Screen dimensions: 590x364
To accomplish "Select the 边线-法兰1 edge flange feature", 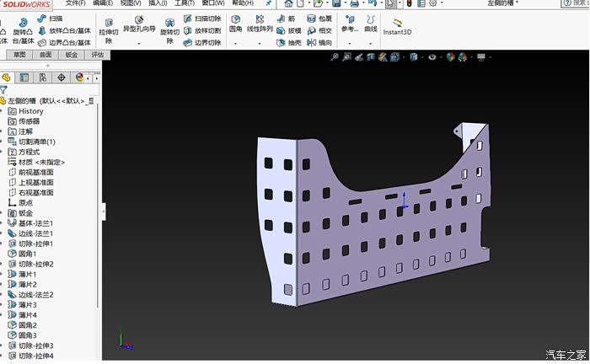I will [35, 233].
